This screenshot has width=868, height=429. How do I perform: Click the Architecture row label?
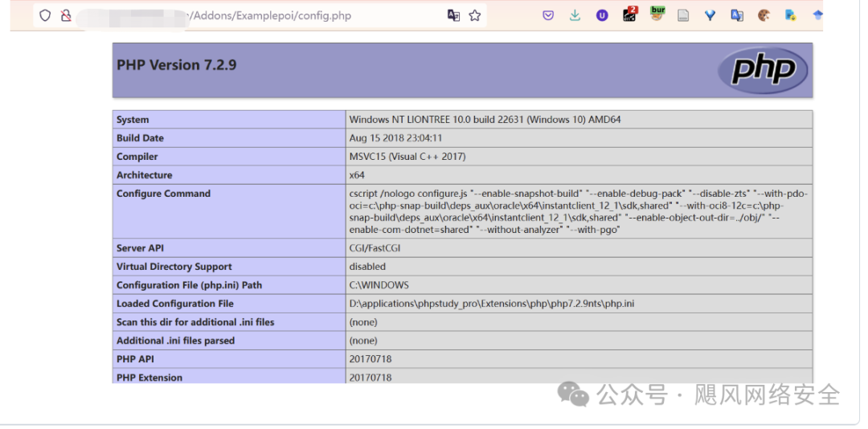pos(145,175)
